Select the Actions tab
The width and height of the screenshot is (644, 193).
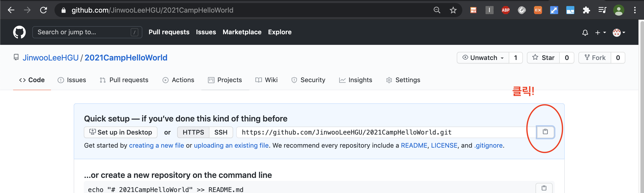point(178,80)
